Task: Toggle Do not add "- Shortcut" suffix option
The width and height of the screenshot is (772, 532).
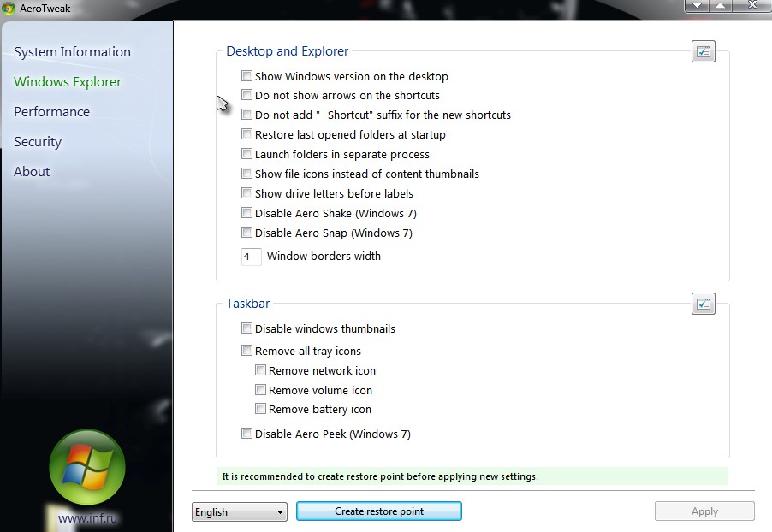Action: coord(246,114)
